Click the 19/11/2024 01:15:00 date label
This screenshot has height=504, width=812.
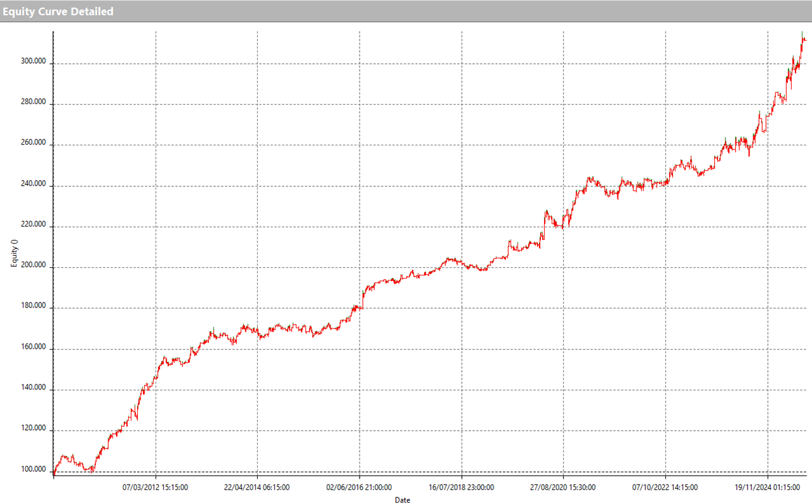point(768,488)
